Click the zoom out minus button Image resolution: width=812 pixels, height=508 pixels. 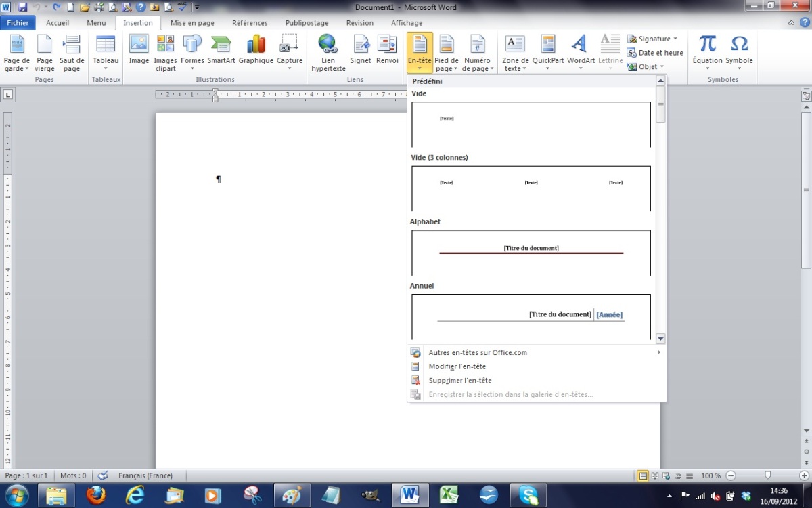point(731,475)
